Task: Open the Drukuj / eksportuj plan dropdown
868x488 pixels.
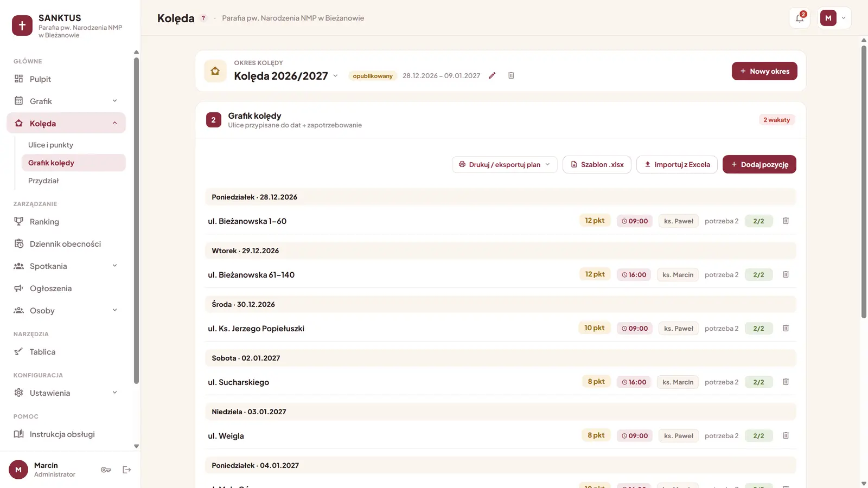Action: (x=505, y=164)
